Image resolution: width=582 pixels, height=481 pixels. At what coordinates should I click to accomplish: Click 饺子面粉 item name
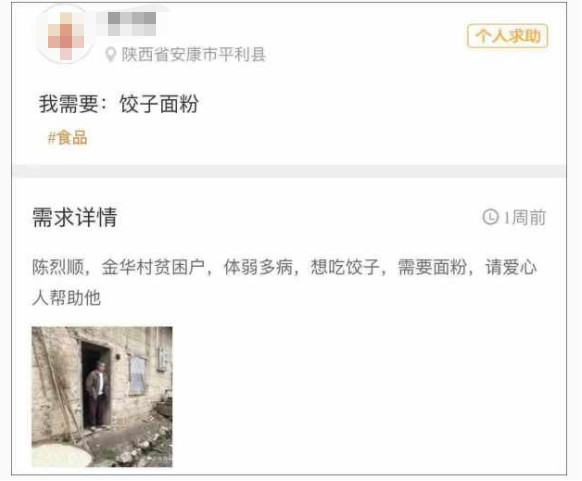click(x=159, y=104)
